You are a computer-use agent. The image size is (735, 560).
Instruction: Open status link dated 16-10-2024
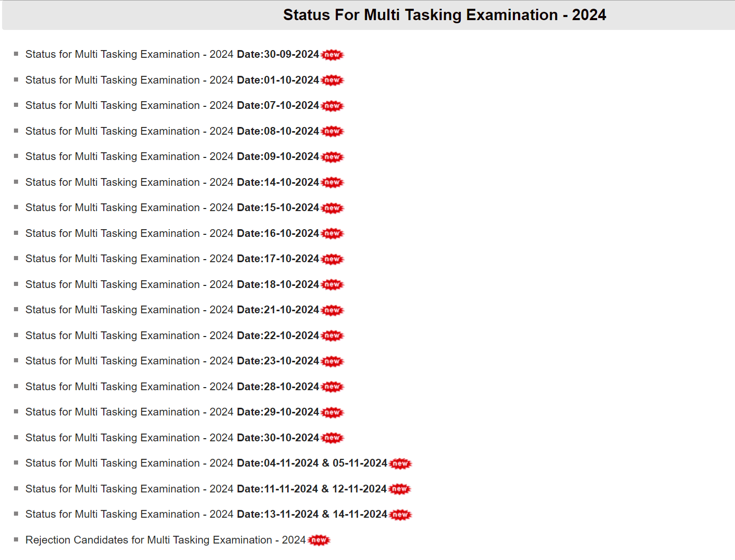[172, 233]
